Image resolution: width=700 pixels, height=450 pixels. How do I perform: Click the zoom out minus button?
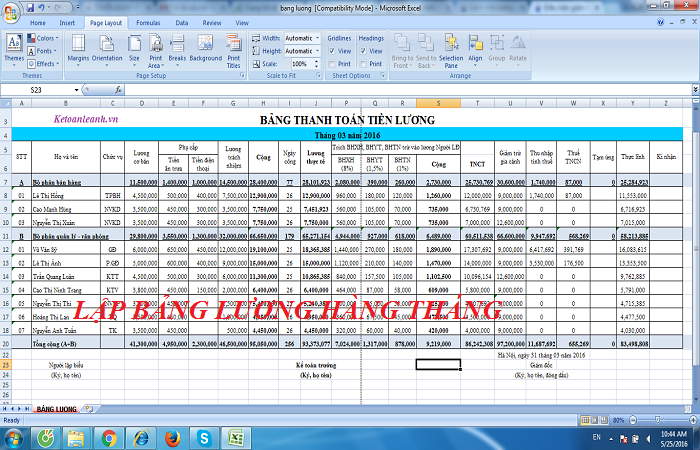[633, 420]
